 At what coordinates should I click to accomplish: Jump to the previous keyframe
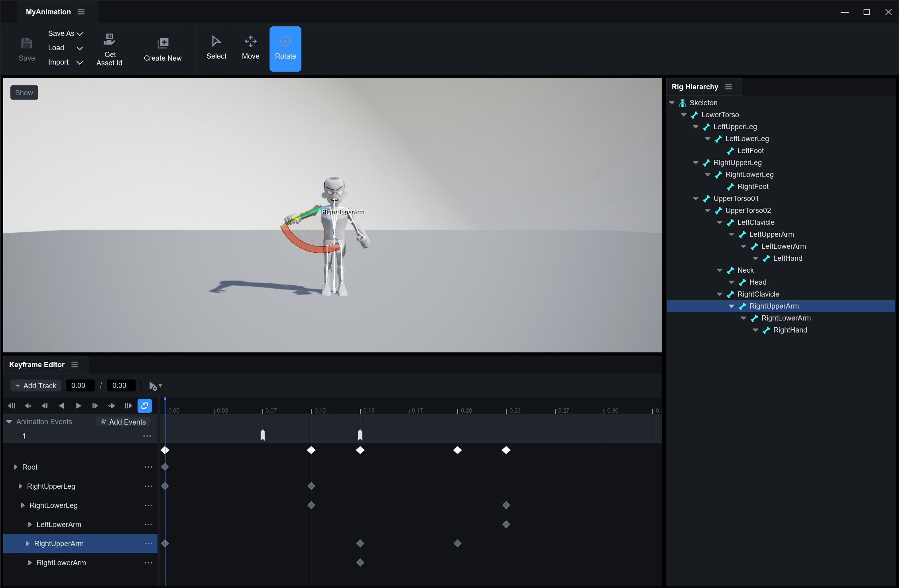point(28,406)
